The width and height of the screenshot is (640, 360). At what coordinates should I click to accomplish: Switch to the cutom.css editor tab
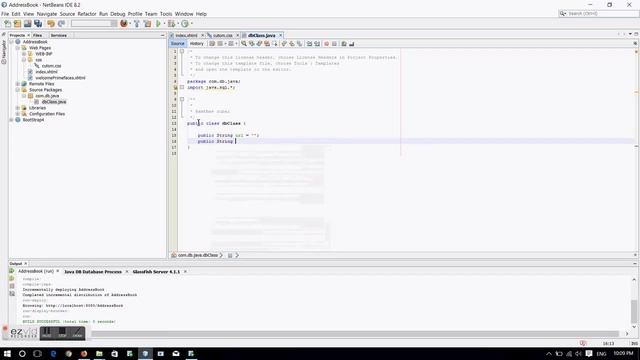[223, 36]
